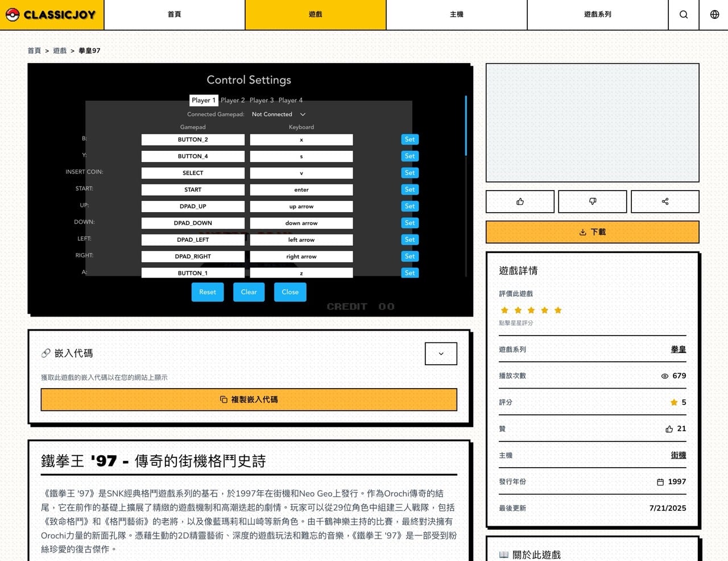Open the search icon in header
The image size is (728, 561).
point(684,15)
